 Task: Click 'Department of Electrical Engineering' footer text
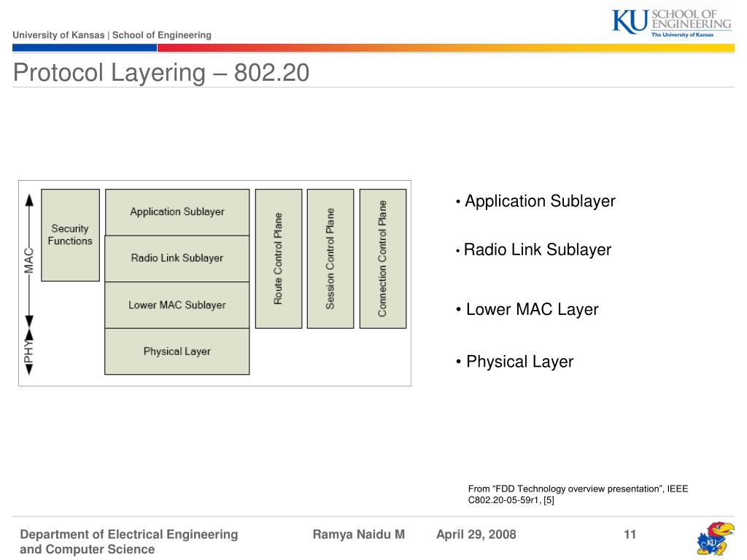pos(129,534)
